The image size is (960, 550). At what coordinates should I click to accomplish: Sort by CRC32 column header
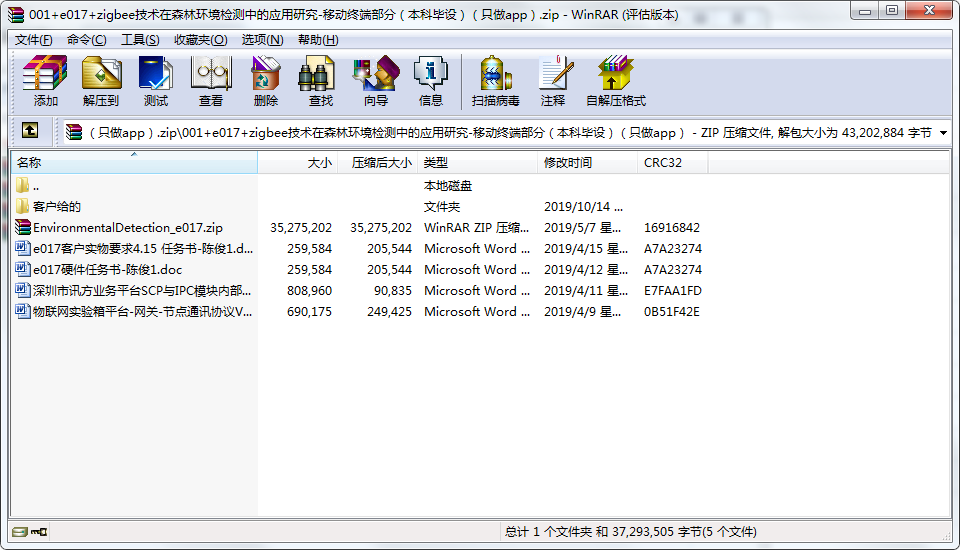(673, 162)
